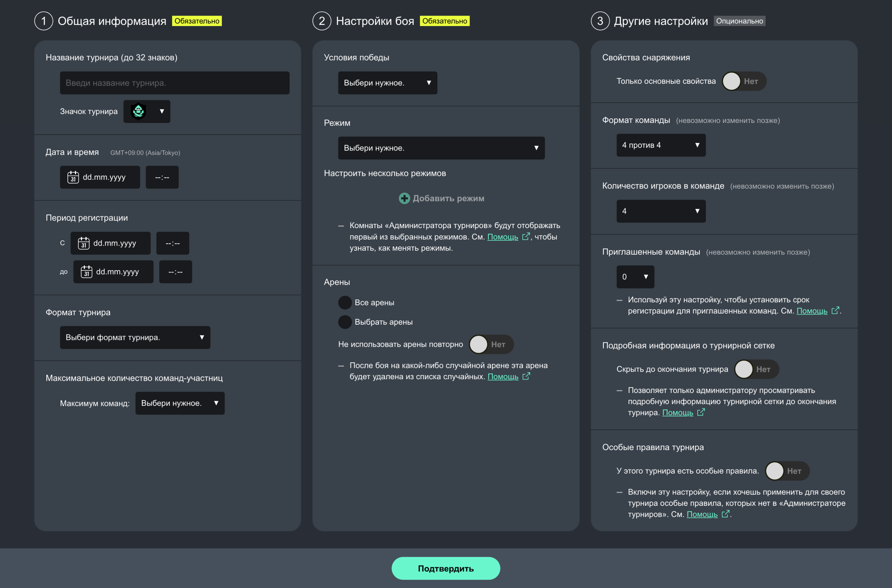Viewport: 892px width, 588px height.
Task: Open Помощь link about invited teams
Action: pyautogui.click(x=812, y=311)
